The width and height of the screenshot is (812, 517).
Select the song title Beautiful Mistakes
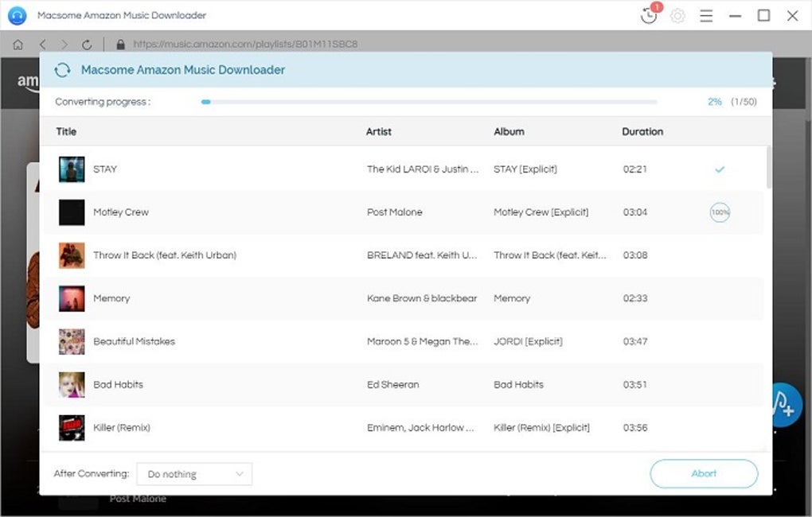(x=134, y=341)
